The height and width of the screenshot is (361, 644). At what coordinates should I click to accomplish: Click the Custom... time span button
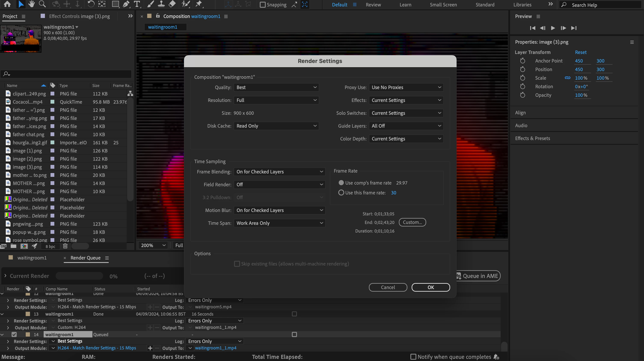(x=412, y=222)
